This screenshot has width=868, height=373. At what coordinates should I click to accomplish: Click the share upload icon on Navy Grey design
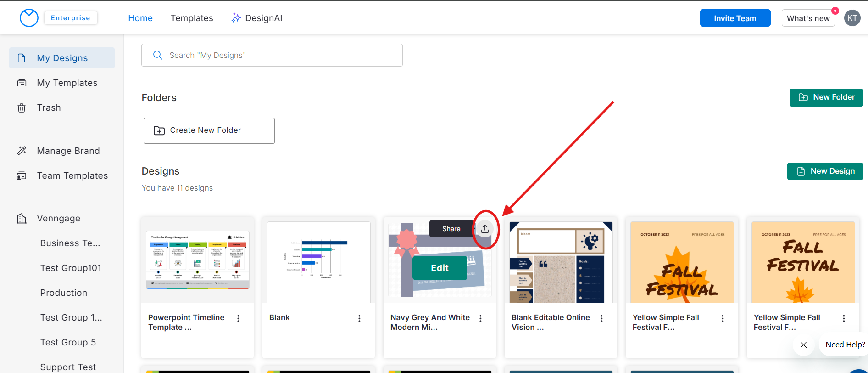pyautogui.click(x=485, y=229)
